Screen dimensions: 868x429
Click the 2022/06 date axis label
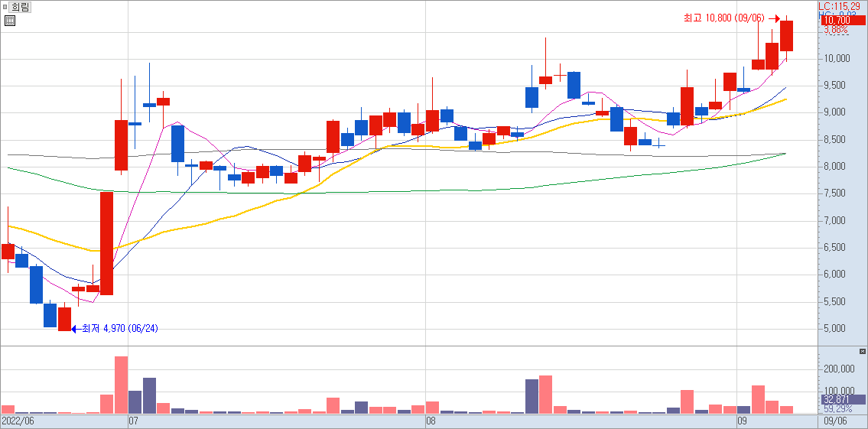(x=18, y=421)
